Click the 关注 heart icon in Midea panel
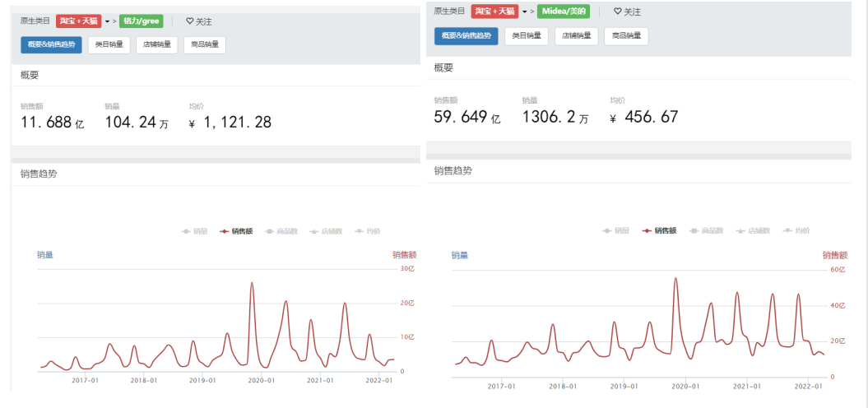The image size is (868, 408). tap(618, 11)
